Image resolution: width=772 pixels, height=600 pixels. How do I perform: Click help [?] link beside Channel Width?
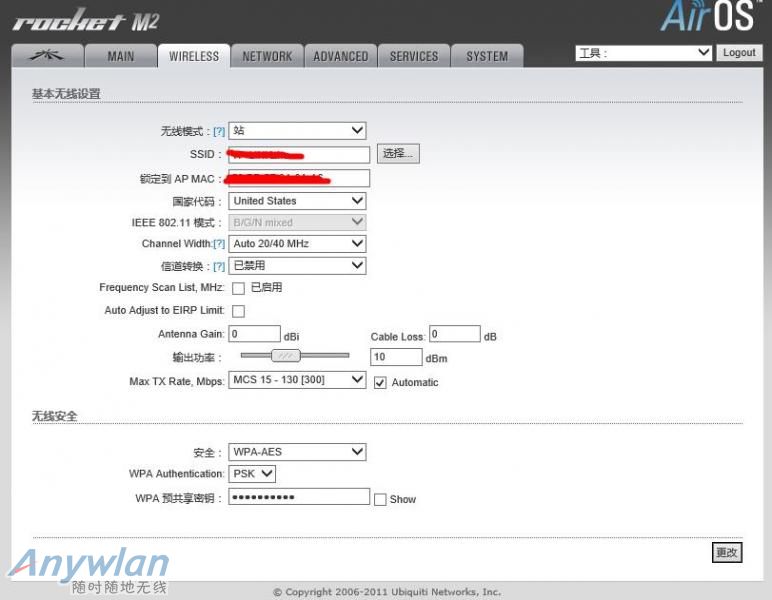pos(219,244)
